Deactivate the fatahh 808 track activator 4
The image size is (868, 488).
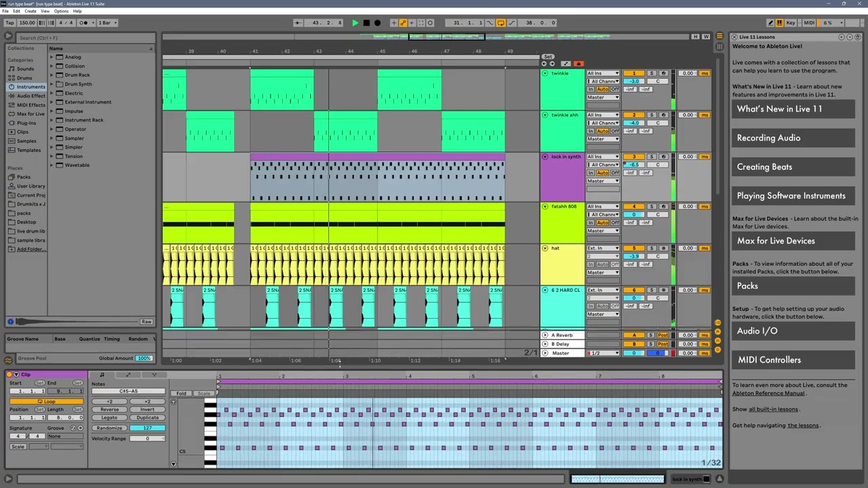(x=634, y=206)
